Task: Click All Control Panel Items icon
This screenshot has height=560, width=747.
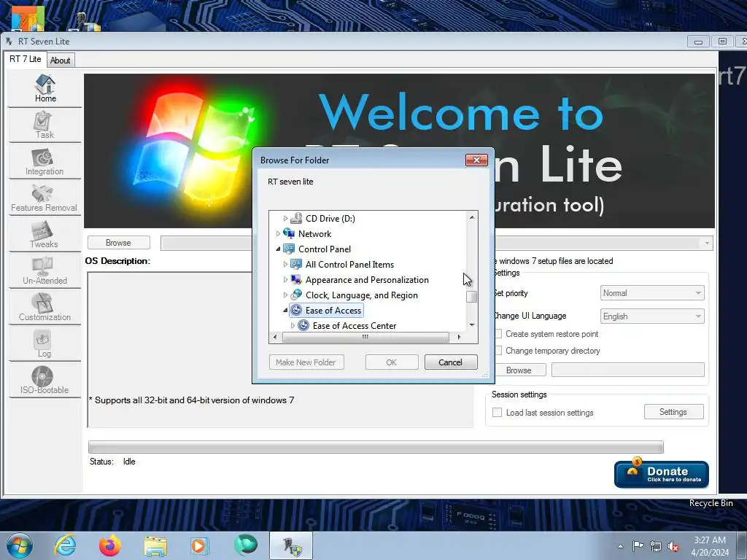Action: point(296,264)
